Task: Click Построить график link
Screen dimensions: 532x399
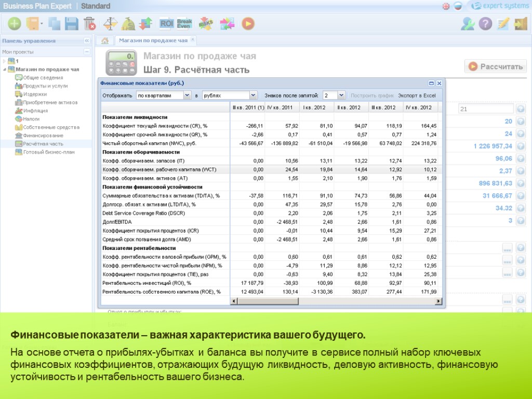Action: click(372, 96)
